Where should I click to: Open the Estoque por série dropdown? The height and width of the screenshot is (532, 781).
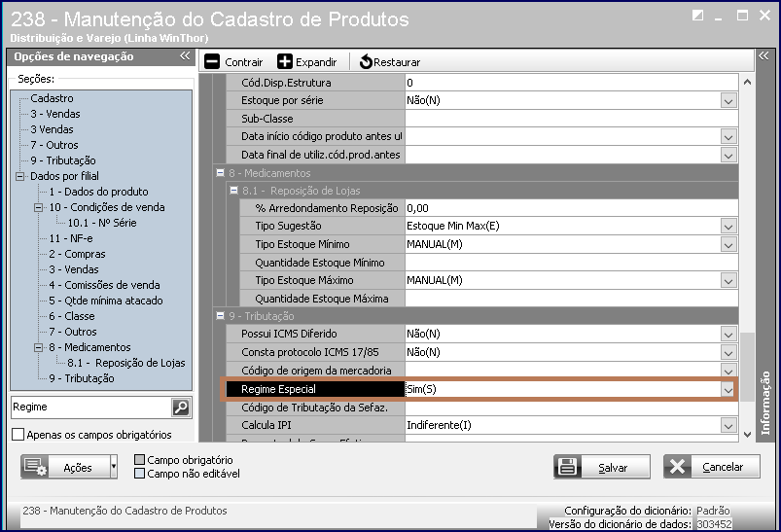[728, 100]
